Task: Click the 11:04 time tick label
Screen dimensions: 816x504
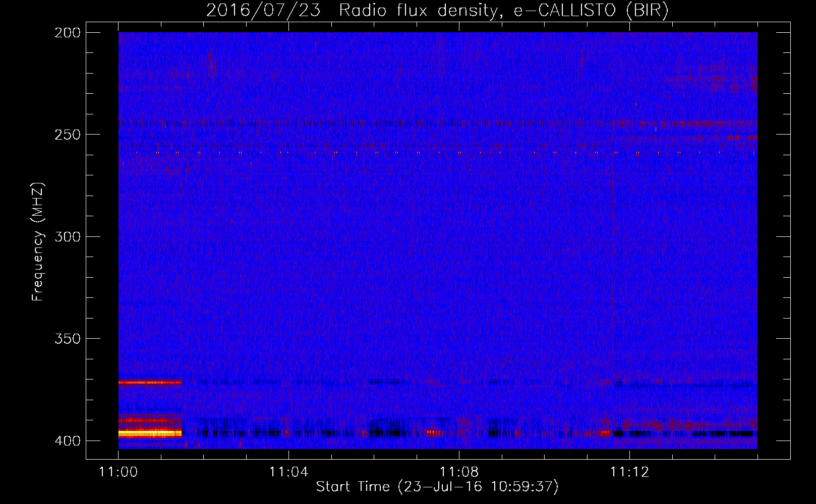Action: [x=288, y=472]
